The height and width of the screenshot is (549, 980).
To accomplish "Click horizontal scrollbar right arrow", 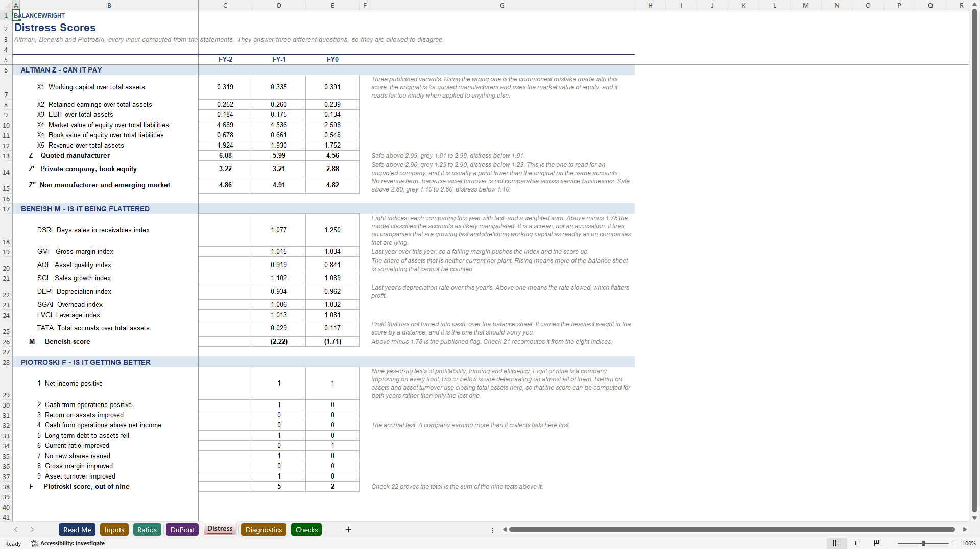I will click(965, 530).
